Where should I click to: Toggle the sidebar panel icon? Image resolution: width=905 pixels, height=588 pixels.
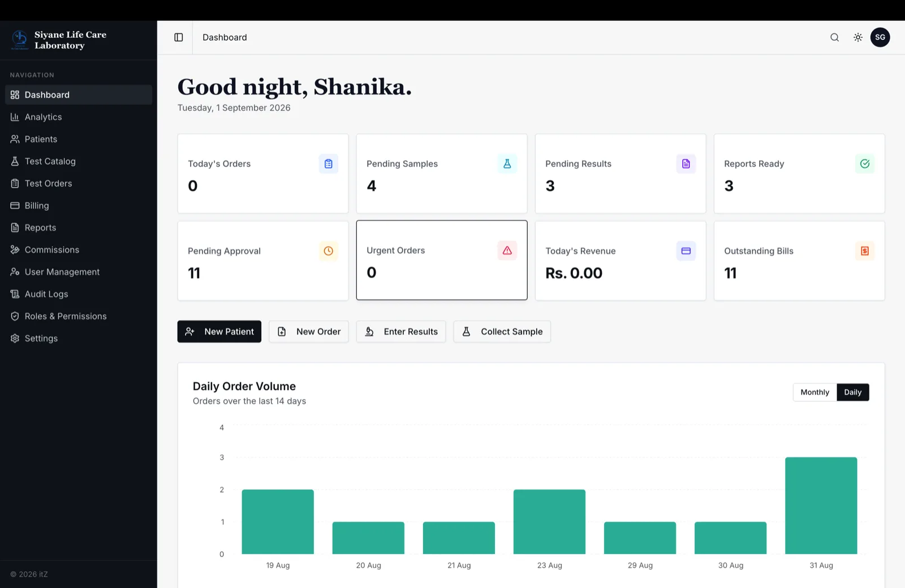click(x=179, y=37)
